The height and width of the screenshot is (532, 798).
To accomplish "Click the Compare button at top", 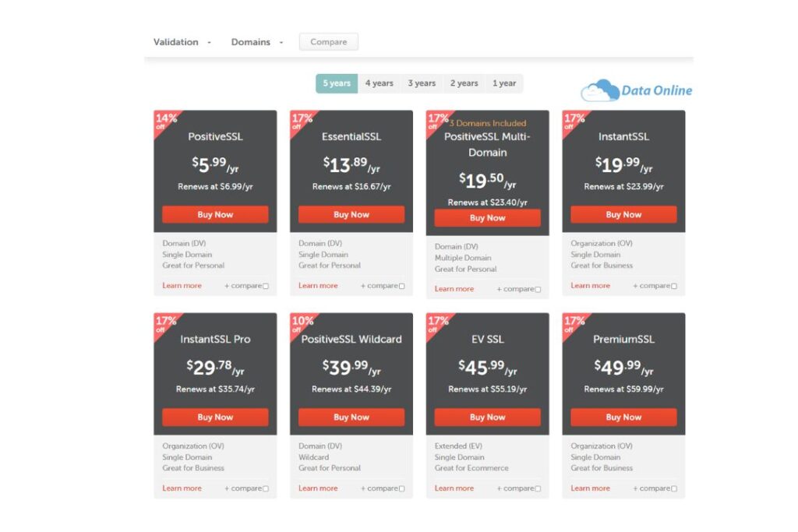I will 328,42.
